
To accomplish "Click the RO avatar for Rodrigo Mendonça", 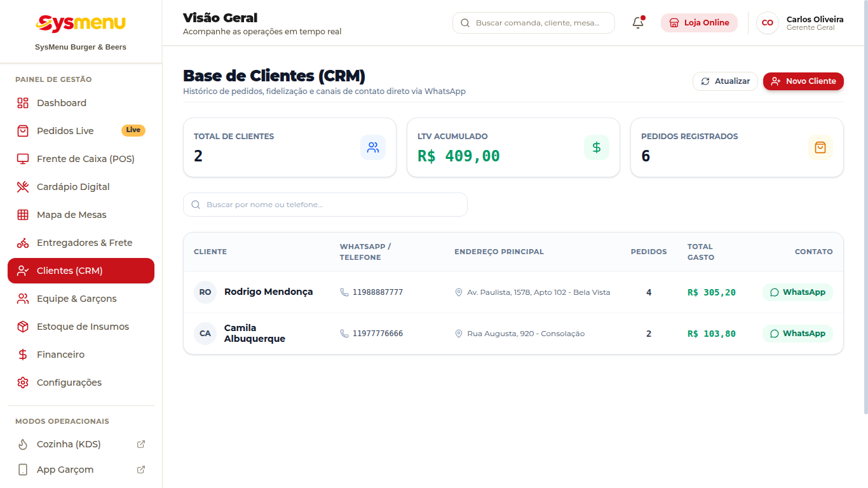I will coord(205,292).
